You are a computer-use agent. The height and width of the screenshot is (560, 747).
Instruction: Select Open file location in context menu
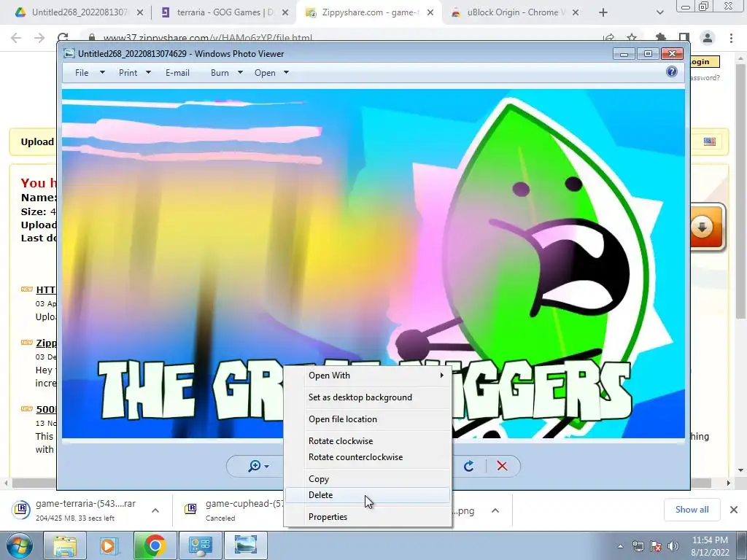pos(368,419)
